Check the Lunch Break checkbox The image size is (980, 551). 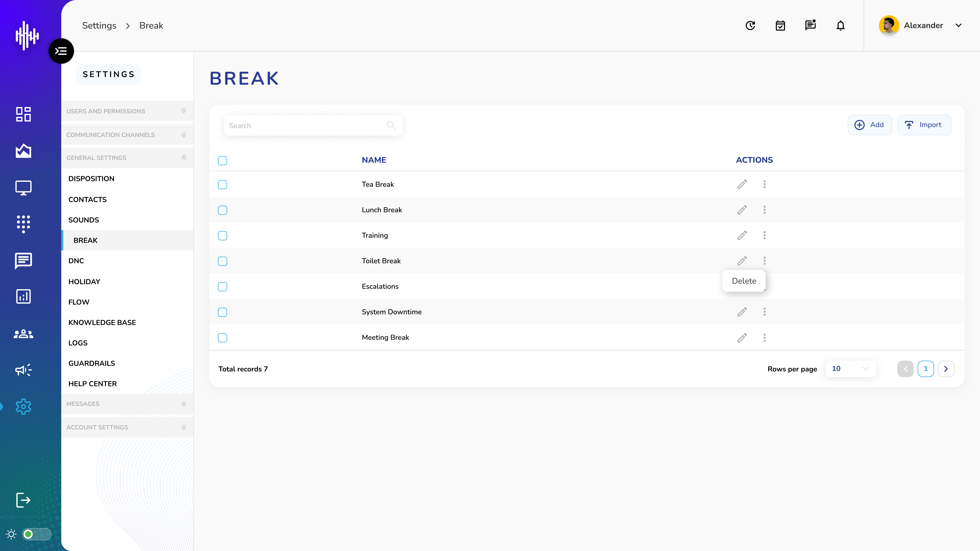point(223,210)
